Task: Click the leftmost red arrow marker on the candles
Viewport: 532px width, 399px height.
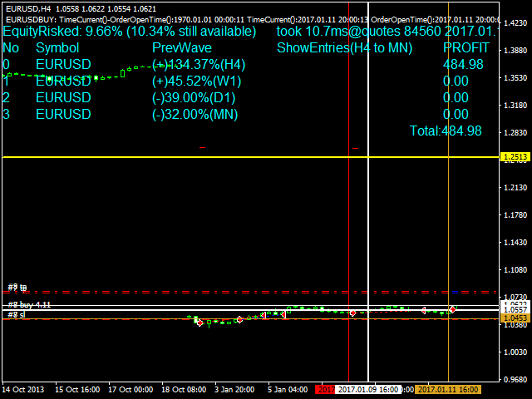Action: point(199,323)
